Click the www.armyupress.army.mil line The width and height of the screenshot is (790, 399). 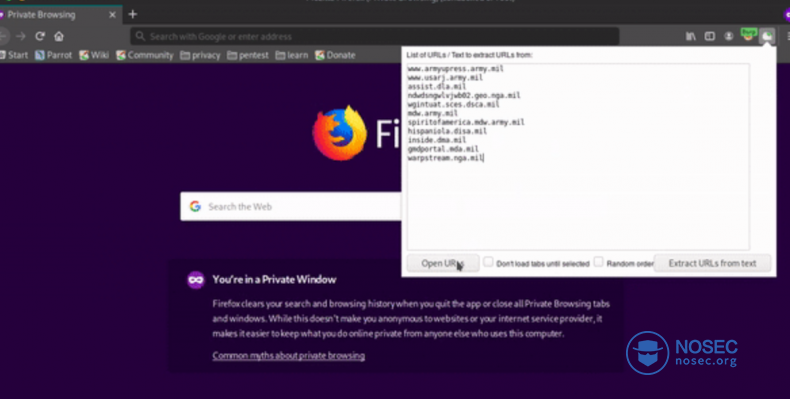click(x=455, y=69)
